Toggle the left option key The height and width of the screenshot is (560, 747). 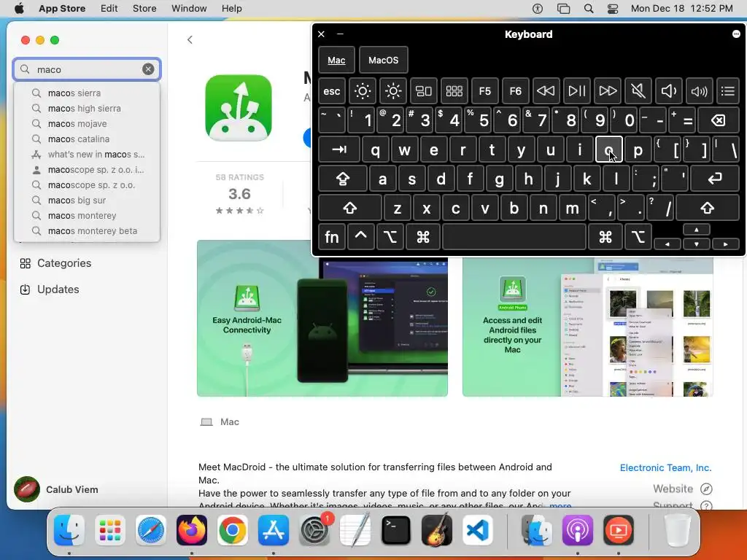[390, 237]
